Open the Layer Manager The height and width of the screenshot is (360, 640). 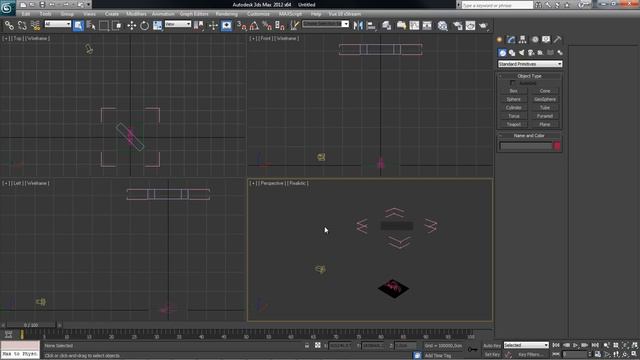[386, 26]
